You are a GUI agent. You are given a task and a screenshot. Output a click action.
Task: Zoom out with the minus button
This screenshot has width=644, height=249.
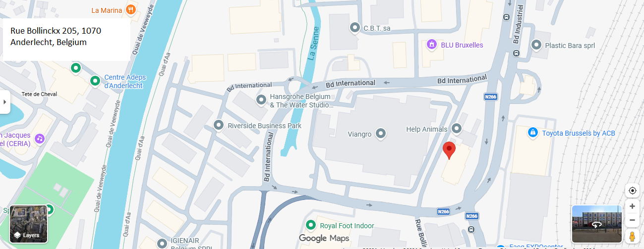pos(632,220)
